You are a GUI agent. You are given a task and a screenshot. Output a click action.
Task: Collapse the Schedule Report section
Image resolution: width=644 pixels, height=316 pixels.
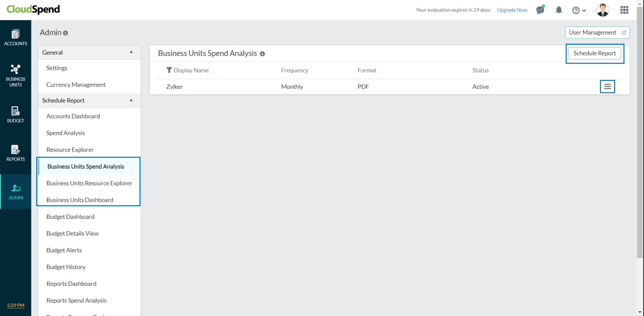(x=131, y=100)
